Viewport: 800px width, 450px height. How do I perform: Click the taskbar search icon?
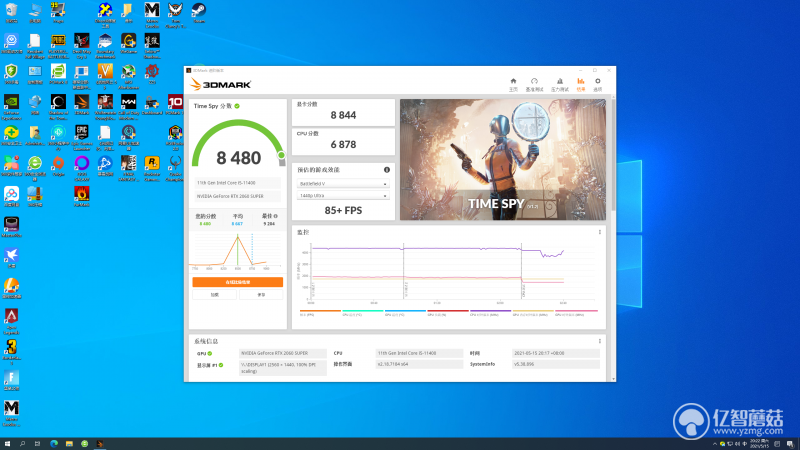[22, 444]
